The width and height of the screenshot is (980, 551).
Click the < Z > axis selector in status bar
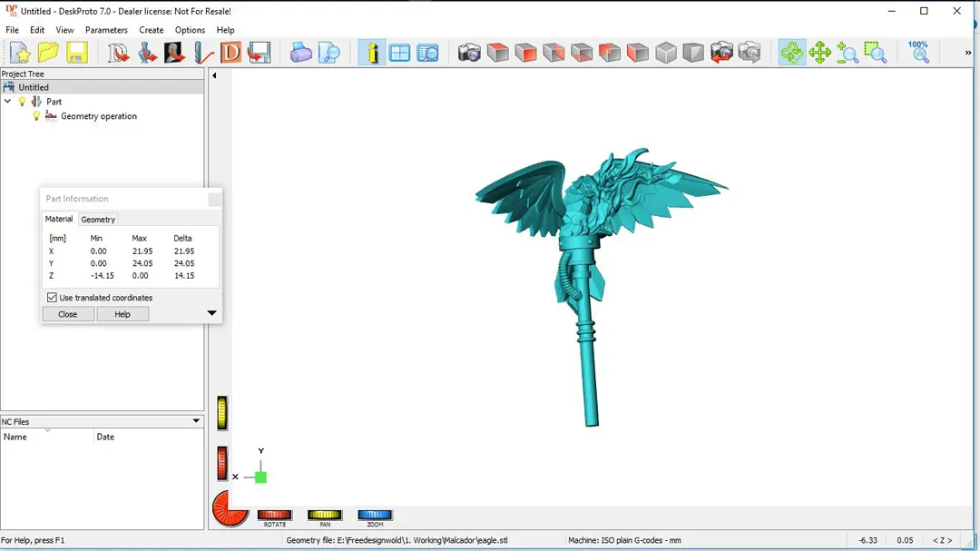[943, 540]
